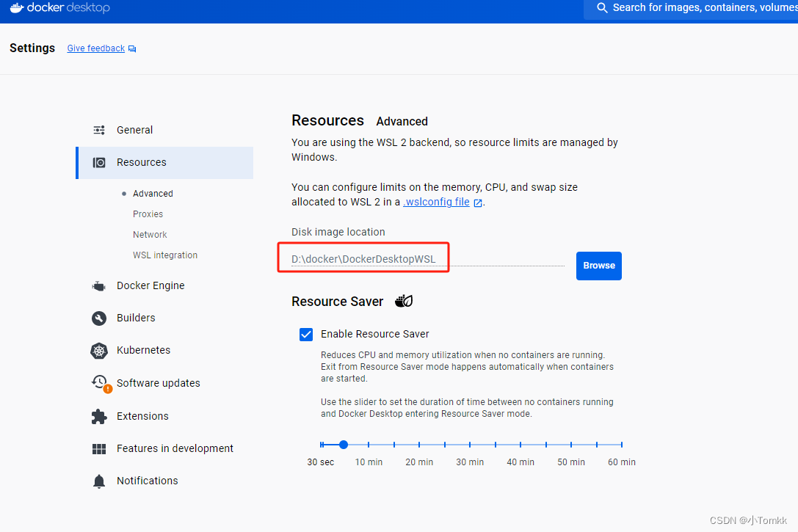Select the Resources settings section
This screenshot has height=532, width=798.
coord(164,163)
